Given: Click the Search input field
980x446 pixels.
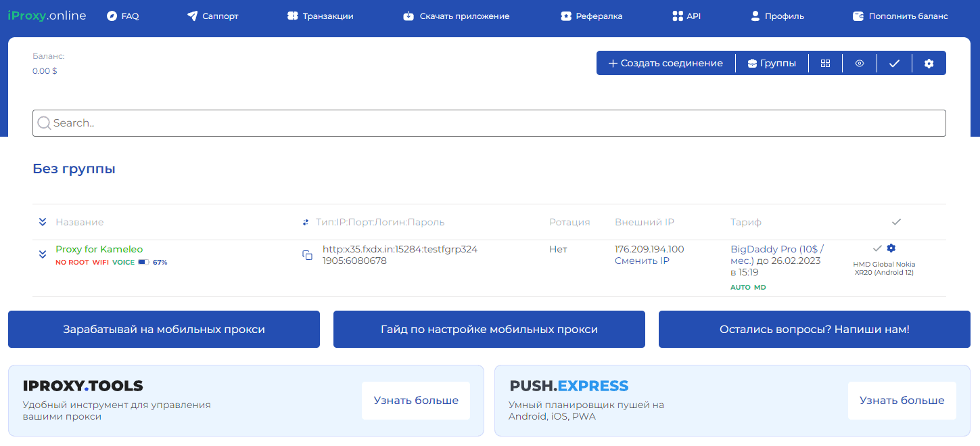Looking at the screenshot, I should pos(489,123).
